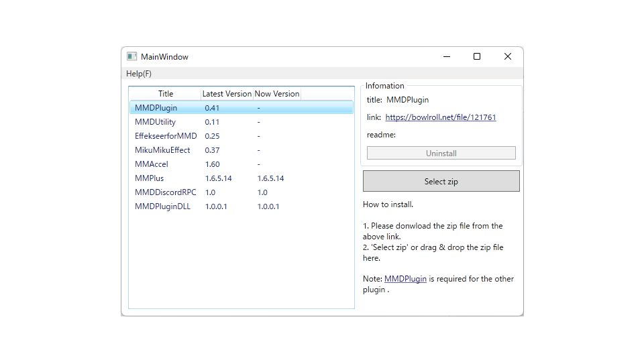Open the MMDPlugin link in the note
Viewport: 644px width, 362px height.
click(405, 279)
